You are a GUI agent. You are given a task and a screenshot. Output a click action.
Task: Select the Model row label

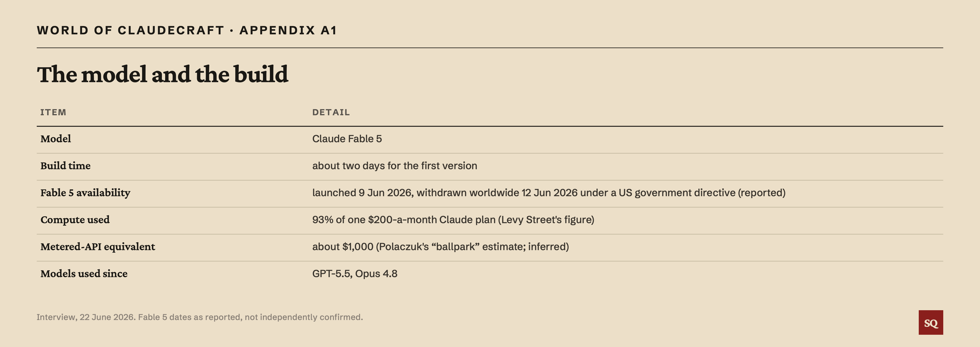(x=56, y=139)
